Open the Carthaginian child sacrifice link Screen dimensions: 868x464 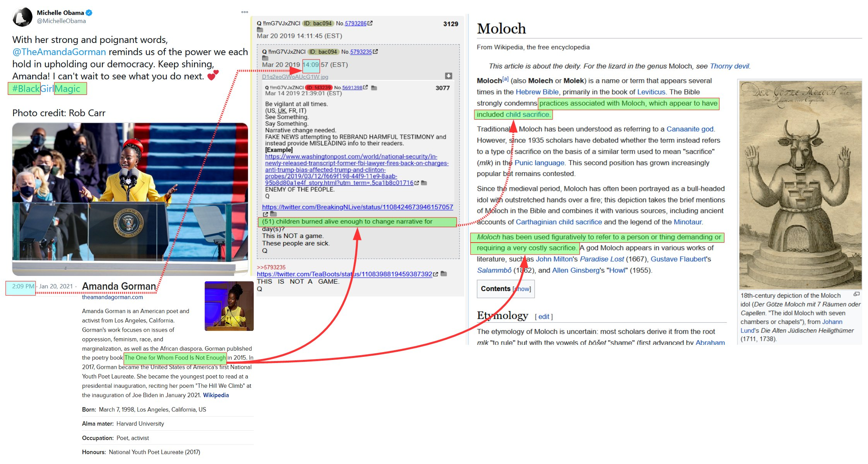coord(559,222)
